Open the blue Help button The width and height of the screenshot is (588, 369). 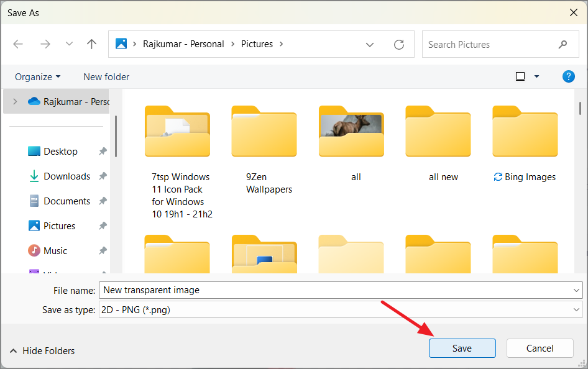coord(569,76)
